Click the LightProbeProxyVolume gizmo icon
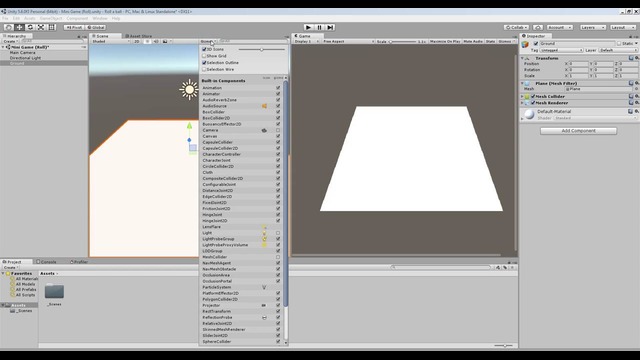The width and height of the screenshot is (640, 360). tap(264, 245)
